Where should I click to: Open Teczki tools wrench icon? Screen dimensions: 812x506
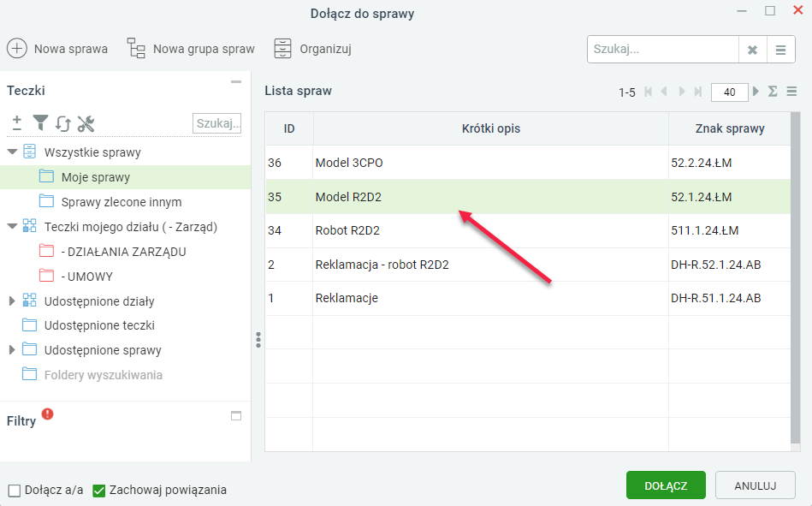click(x=86, y=123)
